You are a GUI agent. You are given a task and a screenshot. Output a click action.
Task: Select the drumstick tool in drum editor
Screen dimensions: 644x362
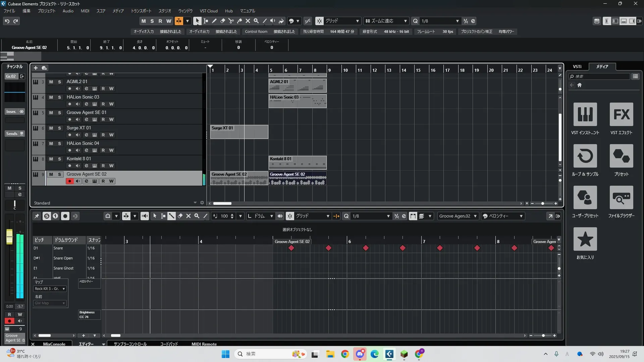click(171, 216)
